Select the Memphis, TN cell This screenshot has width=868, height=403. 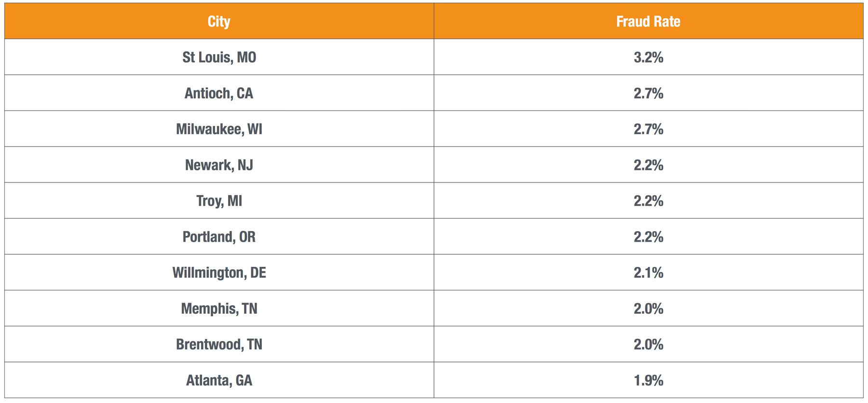[219, 308]
